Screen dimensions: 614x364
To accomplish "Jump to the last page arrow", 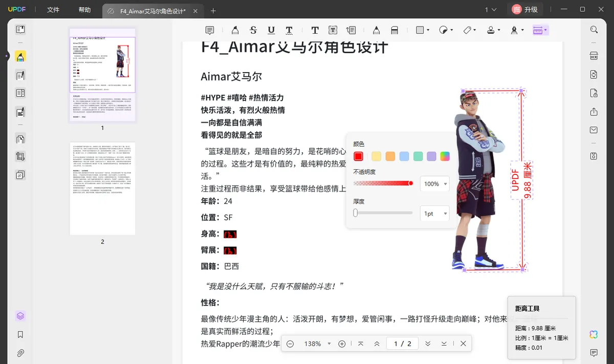I will coord(444,344).
